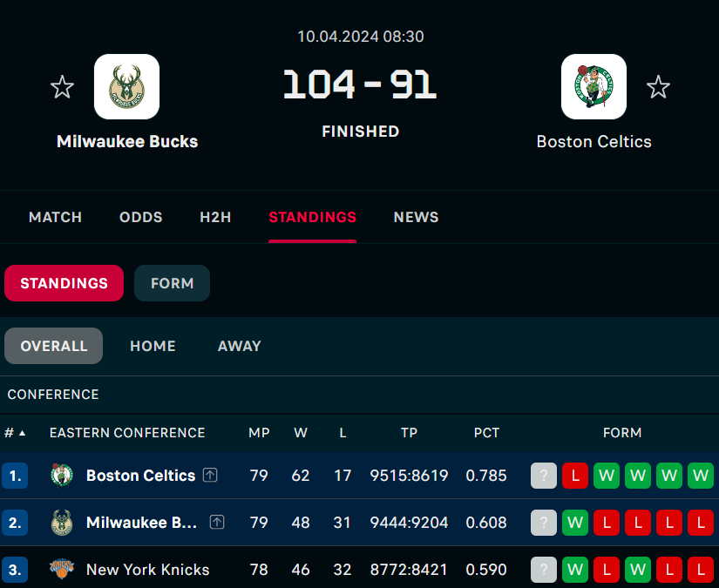
Task: Select the FORM button
Action: point(172,283)
